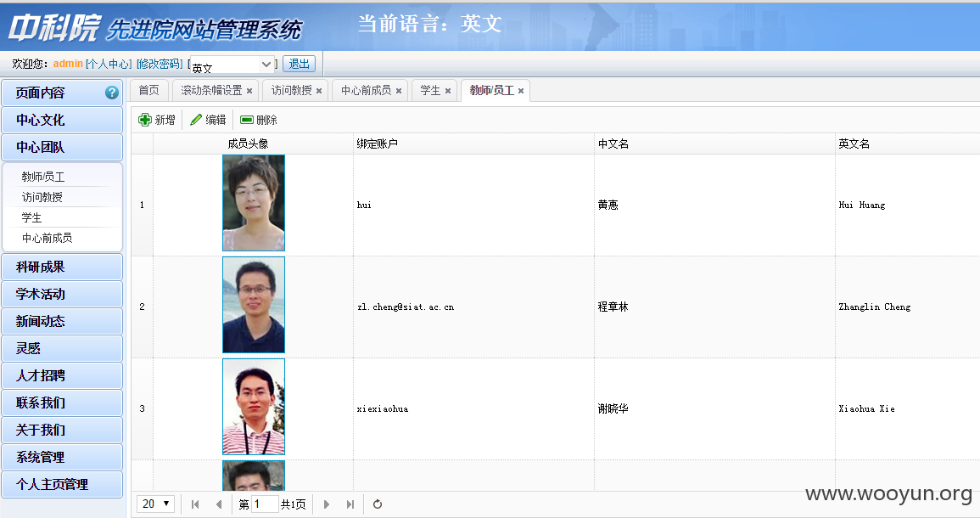This screenshot has height=518, width=980.
Task: Expand the 人才招聘 sidebar section
Action: click(62, 376)
